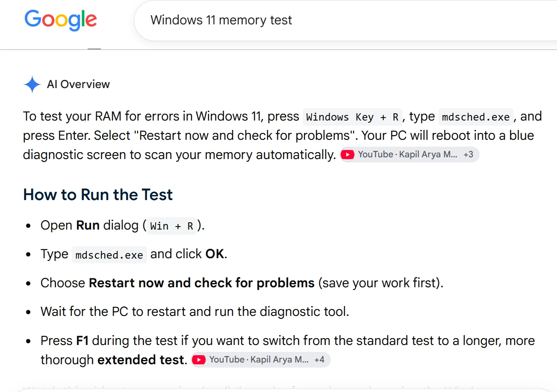
Task: Click bold 'Restart now and check for problems' text
Action: (x=202, y=283)
